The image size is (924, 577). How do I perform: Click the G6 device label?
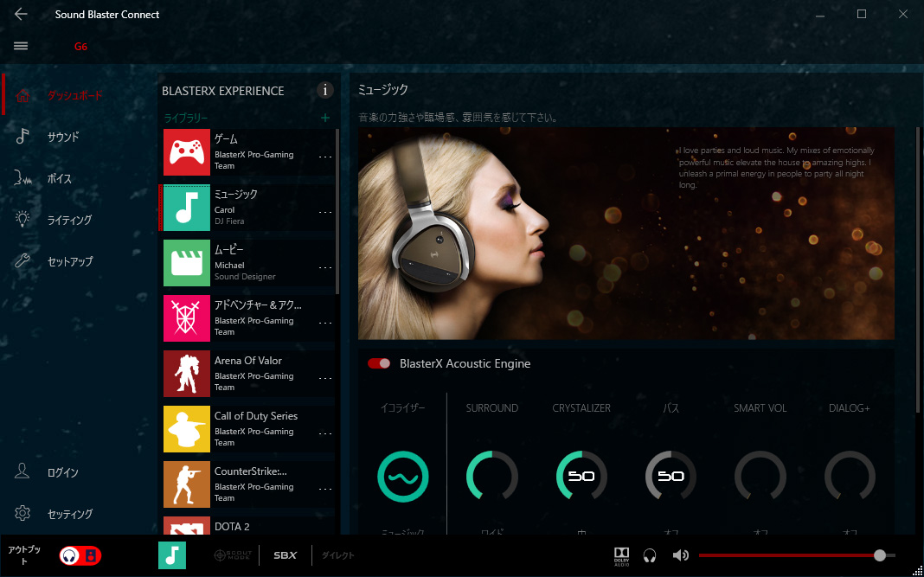pos(80,47)
